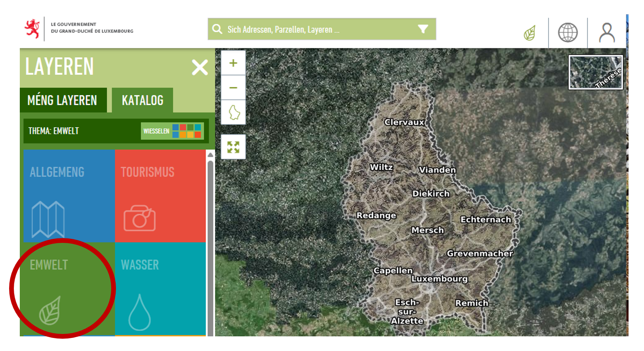Choose the Wasser theme tile

coord(160,289)
